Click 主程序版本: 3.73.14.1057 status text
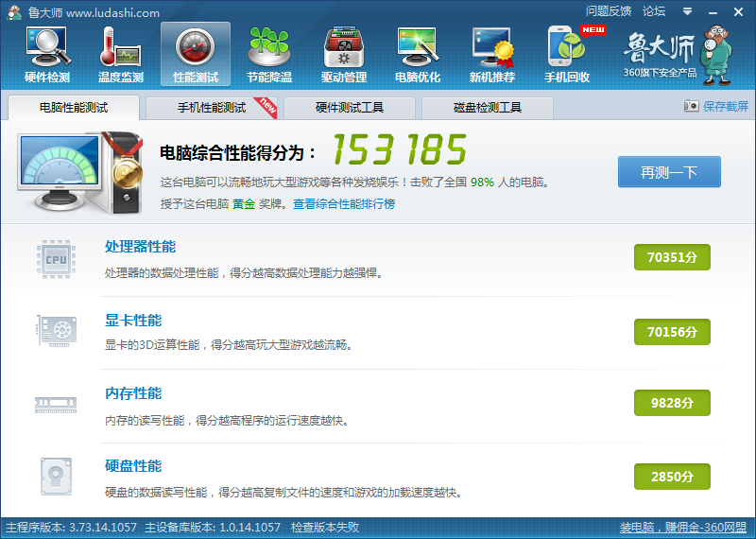The height and width of the screenshot is (539, 756). pos(72,528)
